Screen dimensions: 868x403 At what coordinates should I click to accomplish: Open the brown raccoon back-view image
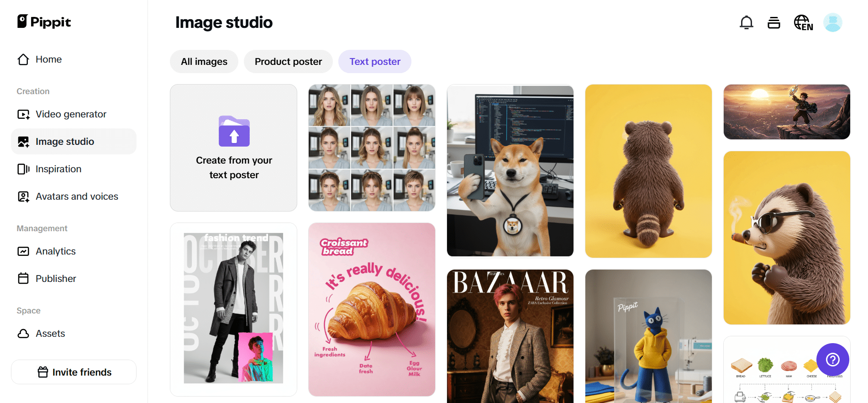point(648,171)
